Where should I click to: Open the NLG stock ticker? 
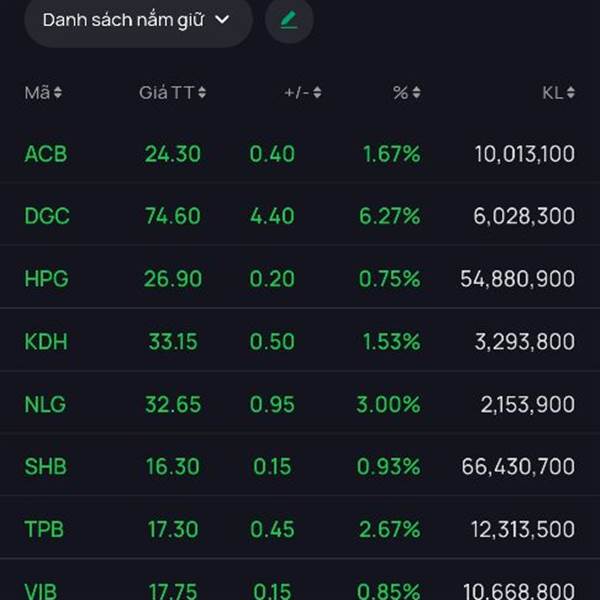click(46, 405)
